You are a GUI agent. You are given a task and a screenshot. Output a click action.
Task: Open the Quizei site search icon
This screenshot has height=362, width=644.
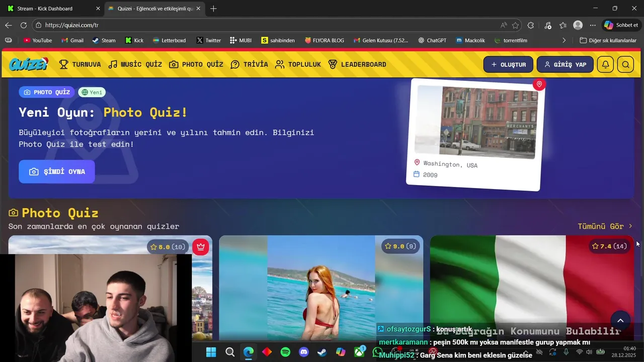pos(625,64)
